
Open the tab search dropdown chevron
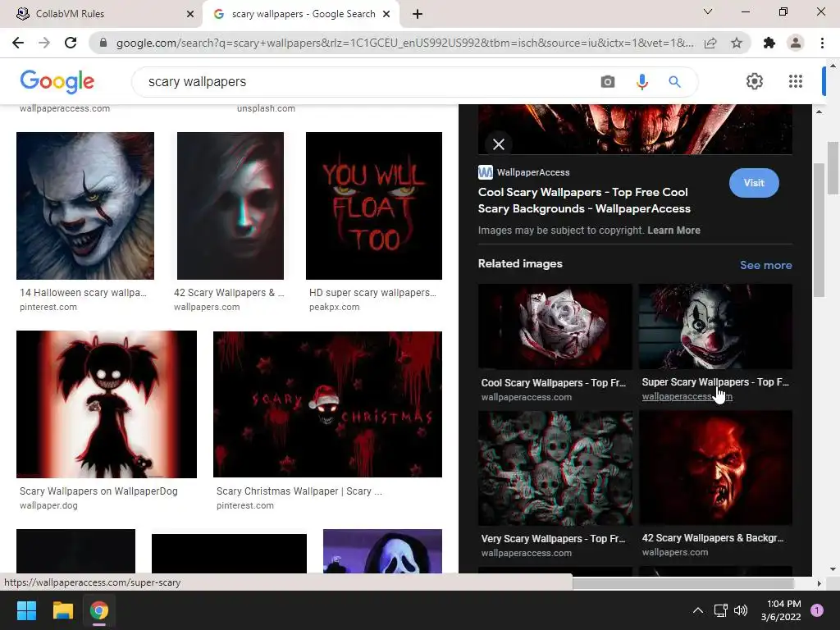708,11
